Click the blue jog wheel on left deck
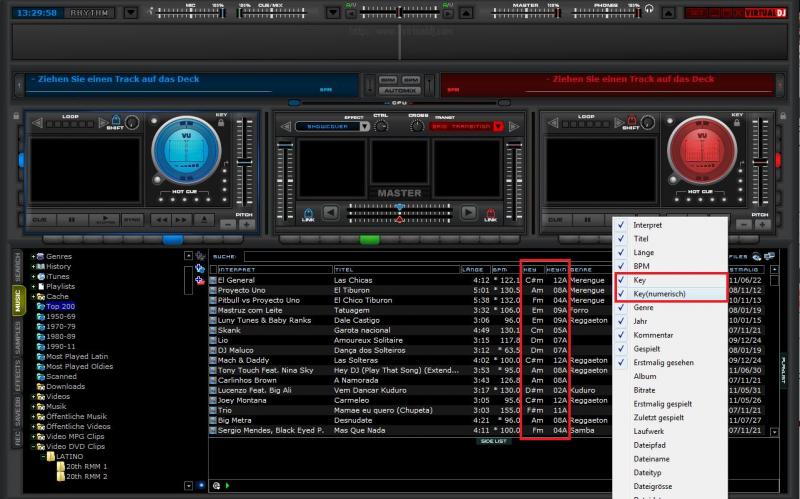The height and width of the screenshot is (499, 800). tap(186, 151)
